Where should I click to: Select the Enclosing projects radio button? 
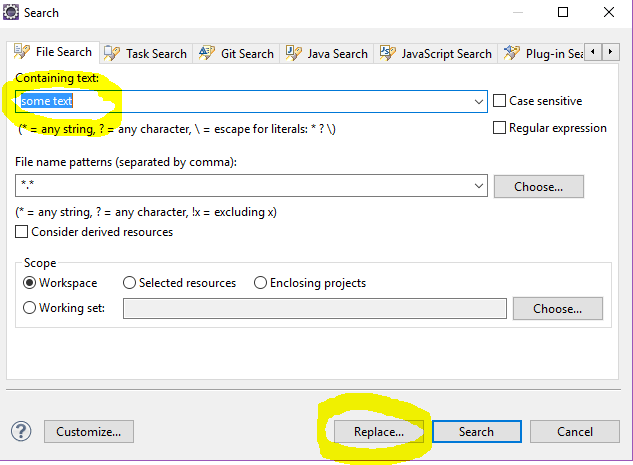[x=260, y=283]
